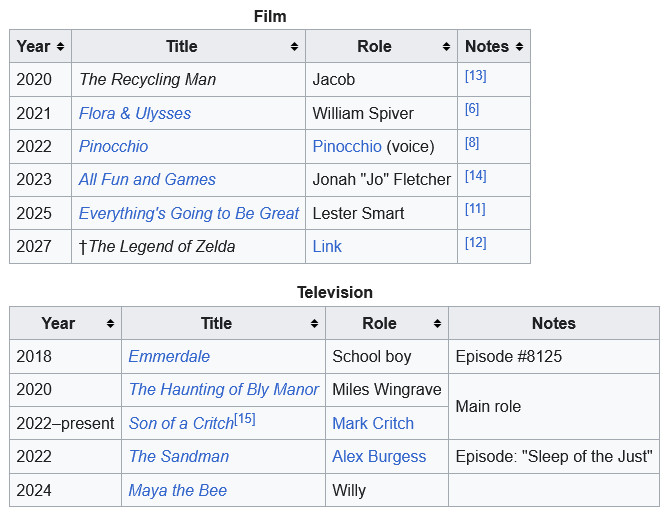Open Everything's Going to Be Great link
This screenshot has width=671, height=519.
pyautogui.click(x=189, y=213)
